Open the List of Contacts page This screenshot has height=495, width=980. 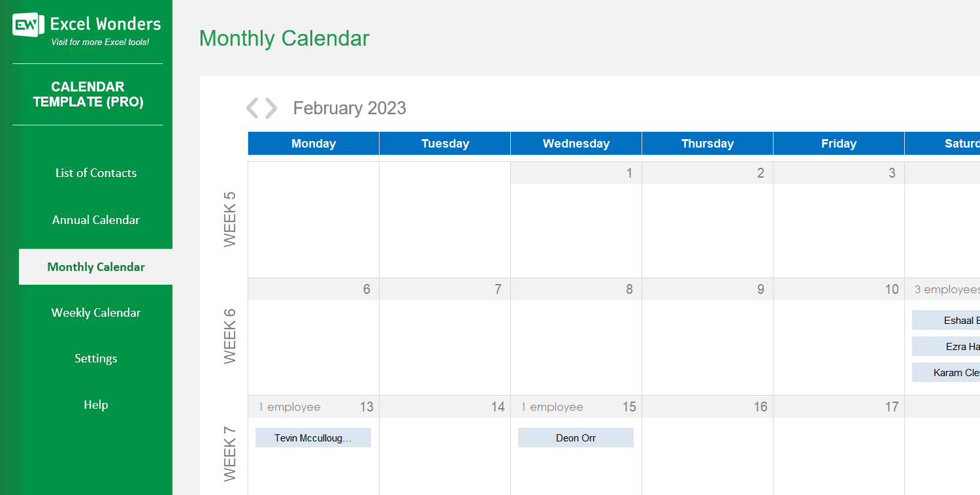95,172
